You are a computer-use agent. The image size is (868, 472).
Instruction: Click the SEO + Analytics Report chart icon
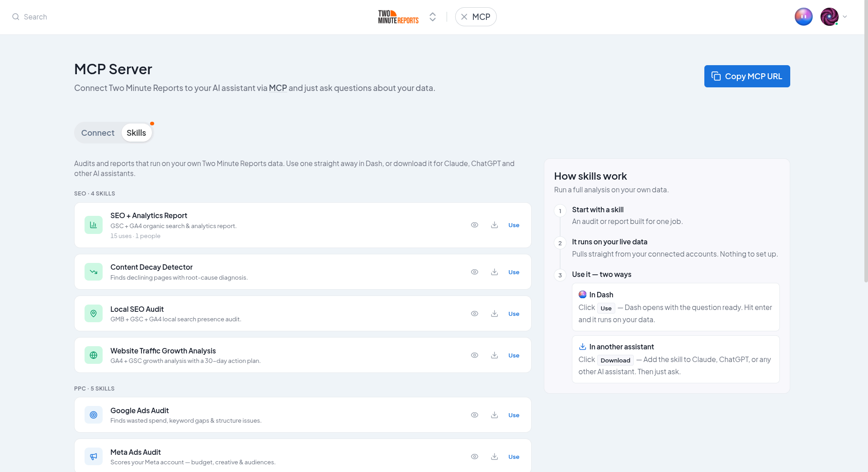[x=94, y=225]
